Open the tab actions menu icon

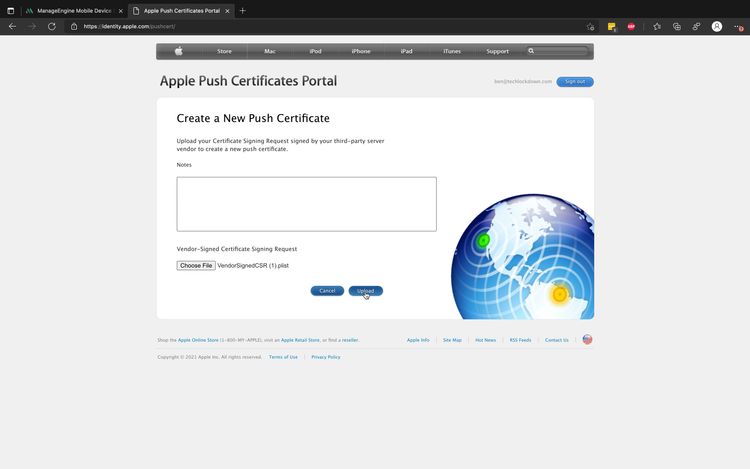(11, 11)
